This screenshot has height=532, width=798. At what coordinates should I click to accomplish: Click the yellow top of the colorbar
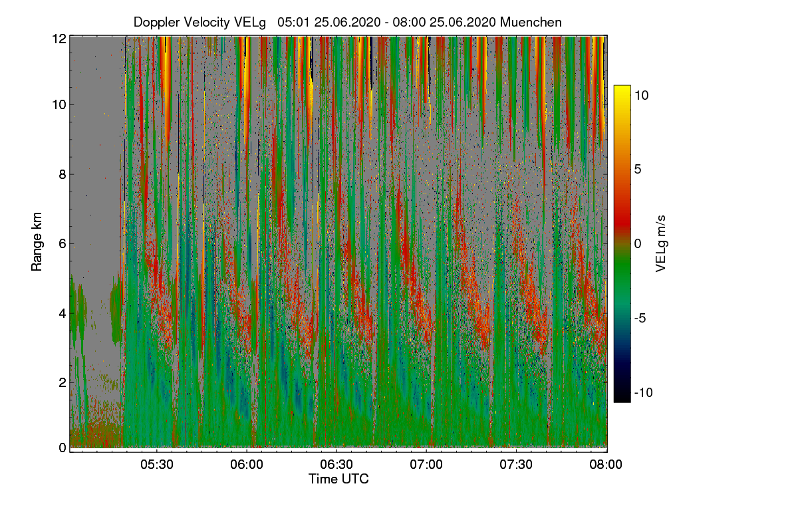pyautogui.click(x=622, y=90)
